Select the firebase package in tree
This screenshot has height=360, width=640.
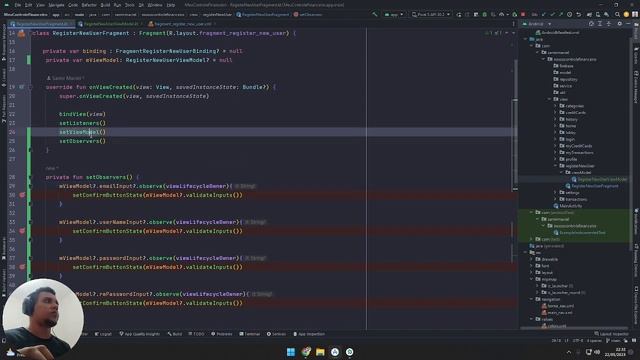[x=563, y=66]
